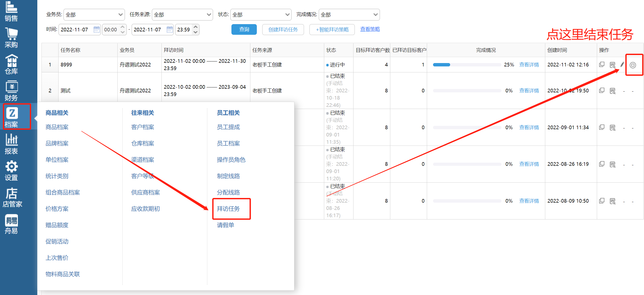
Task: Copy the 测试 task row
Action: (x=602, y=91)
